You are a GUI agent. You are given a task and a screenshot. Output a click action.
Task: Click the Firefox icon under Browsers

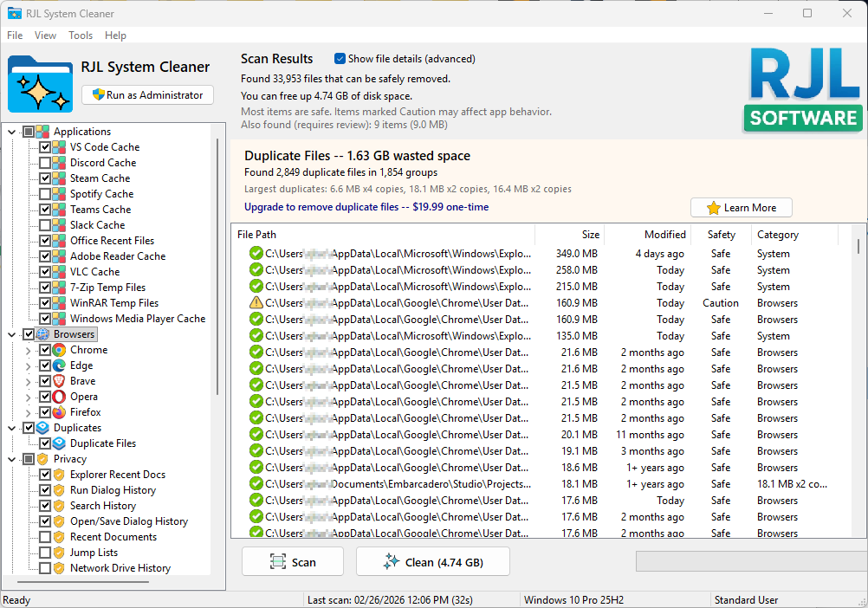pos(58,411)
